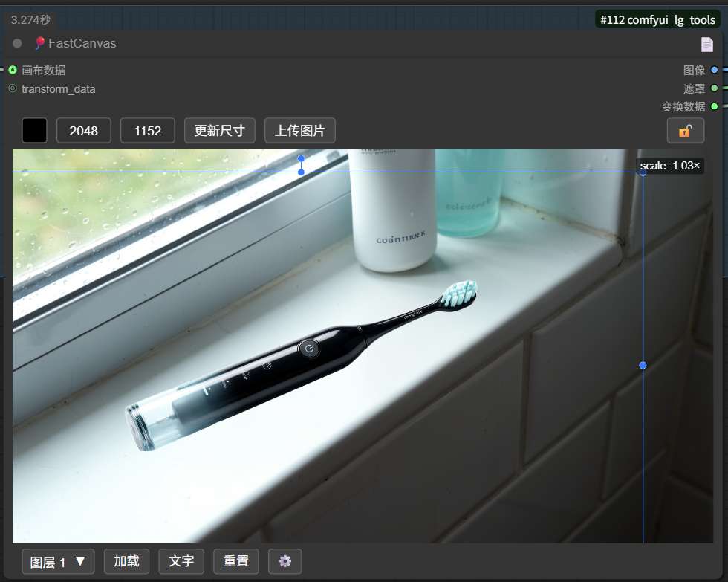Click the #112 comfyui_lg_tools badge
This screenshot has height=582, width=728.
(657, 19)
